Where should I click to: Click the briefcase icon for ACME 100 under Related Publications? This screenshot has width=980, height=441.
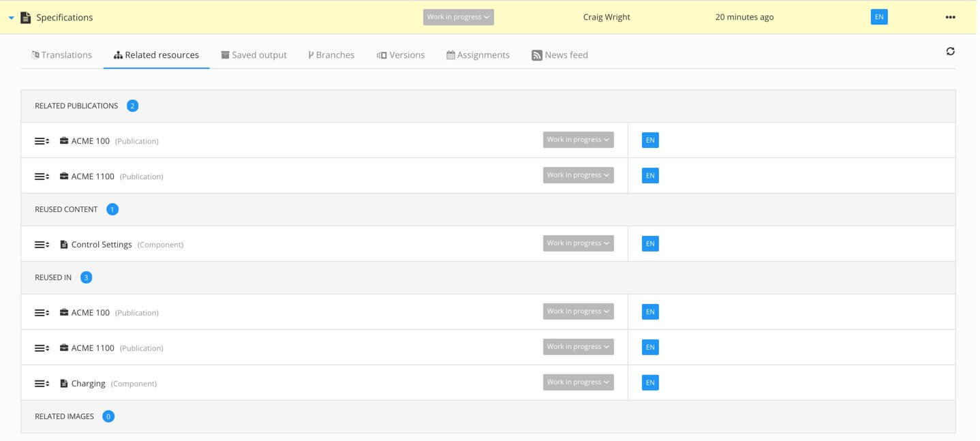click(64, 141)
